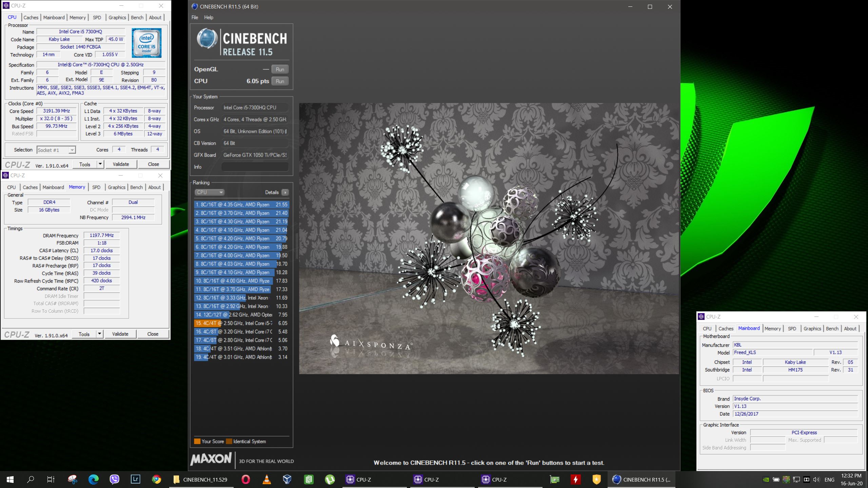Click the CPU score 6.05 pts
868x488 pixels.
257,81
